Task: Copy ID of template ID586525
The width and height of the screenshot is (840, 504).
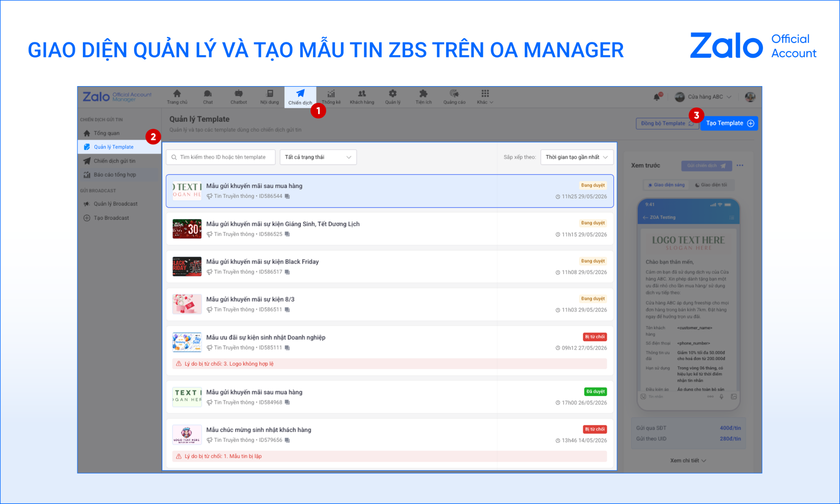Action: pos(287,234)
